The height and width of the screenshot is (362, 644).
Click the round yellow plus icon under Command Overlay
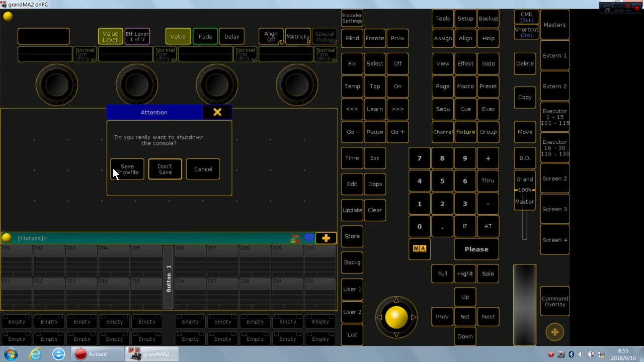coord(555,332)
